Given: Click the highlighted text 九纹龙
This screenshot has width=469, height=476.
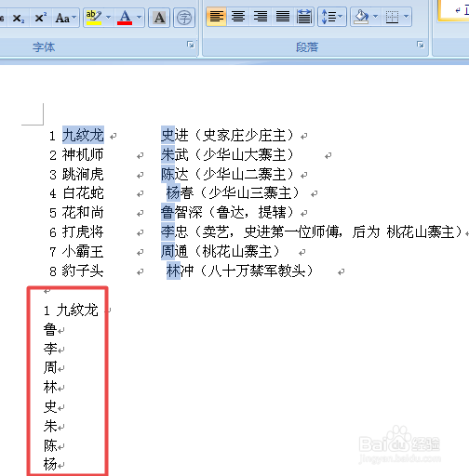Looking at the screenshot, I should click(83, 135).
